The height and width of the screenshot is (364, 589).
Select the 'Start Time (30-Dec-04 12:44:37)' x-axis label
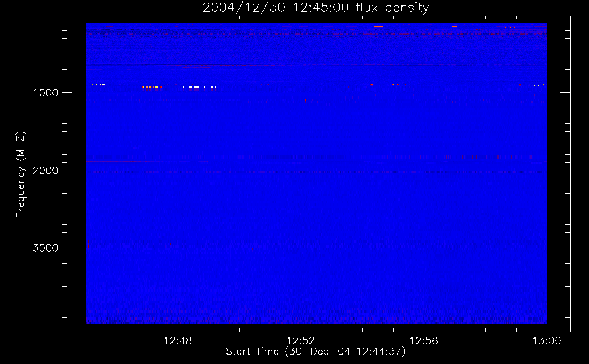tap(316, 352)
